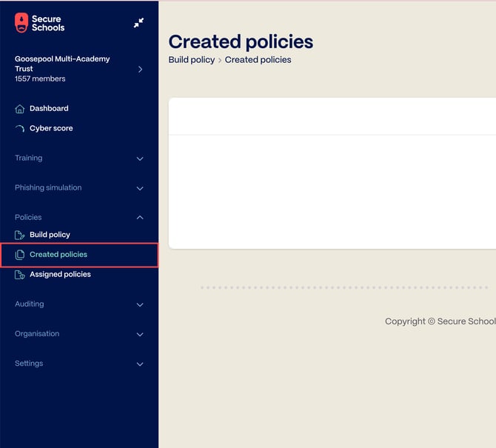Screen dimensions: 496x448
Task: Open Goosepool Multi-Academy Trust chevron arrow
Action: (140, 69)
